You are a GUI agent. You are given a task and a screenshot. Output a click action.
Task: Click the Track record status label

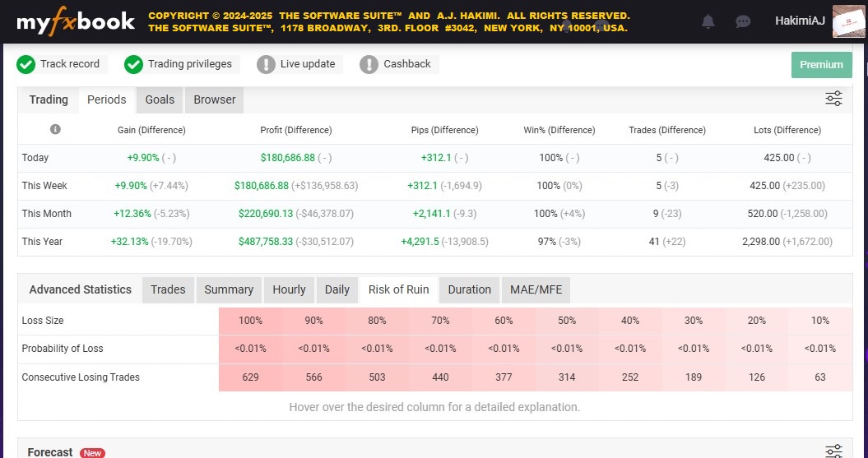(70, 63)
